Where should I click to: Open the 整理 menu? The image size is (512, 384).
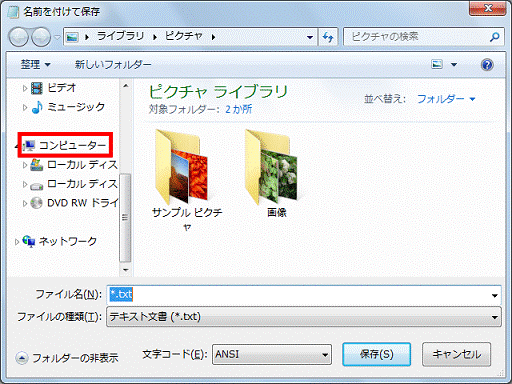[x=35, y=64]
